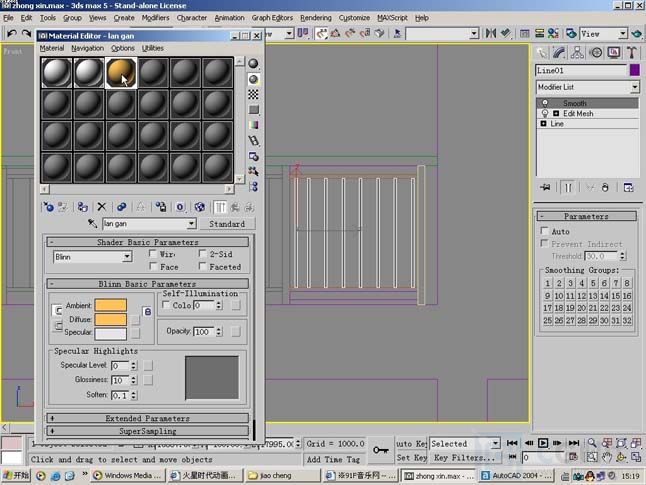Image resolution: width=646 pixels, height=485 pixels.
Task: Click Reset Map/Mtl X icon
Action: (102, 207)
